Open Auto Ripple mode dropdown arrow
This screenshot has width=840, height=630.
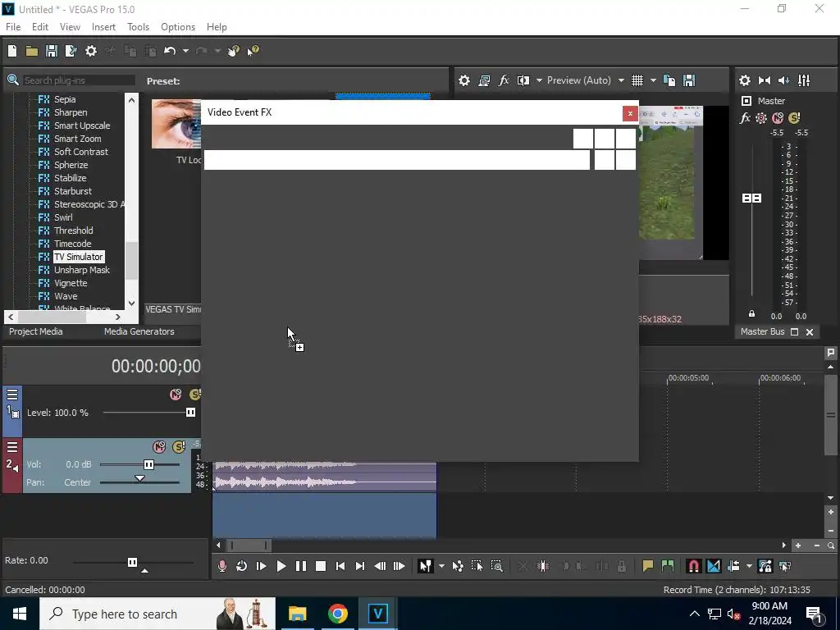pos(749,566)
